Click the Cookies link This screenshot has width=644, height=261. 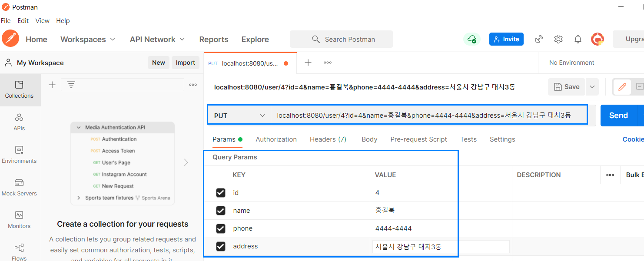(633, 139)
